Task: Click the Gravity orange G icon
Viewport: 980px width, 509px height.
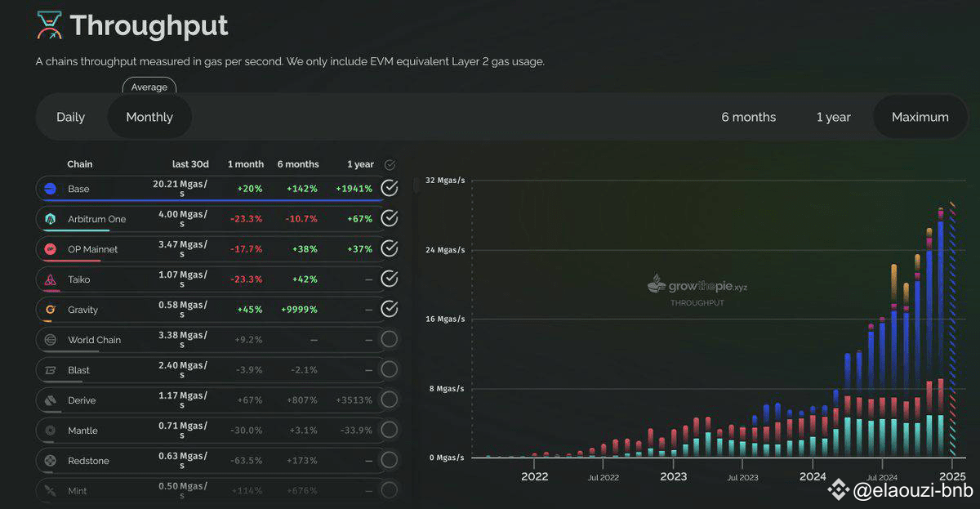Action: [x=51, y=310]
